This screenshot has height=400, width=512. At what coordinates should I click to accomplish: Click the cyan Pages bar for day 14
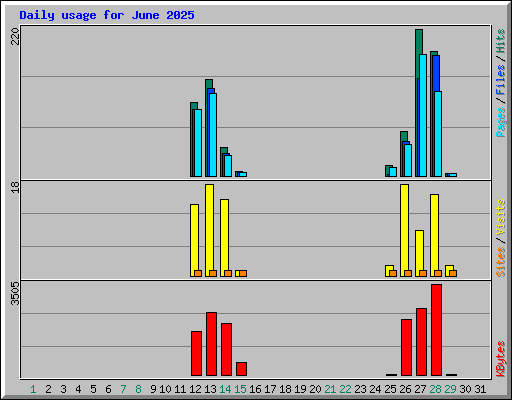coord(228,166)
